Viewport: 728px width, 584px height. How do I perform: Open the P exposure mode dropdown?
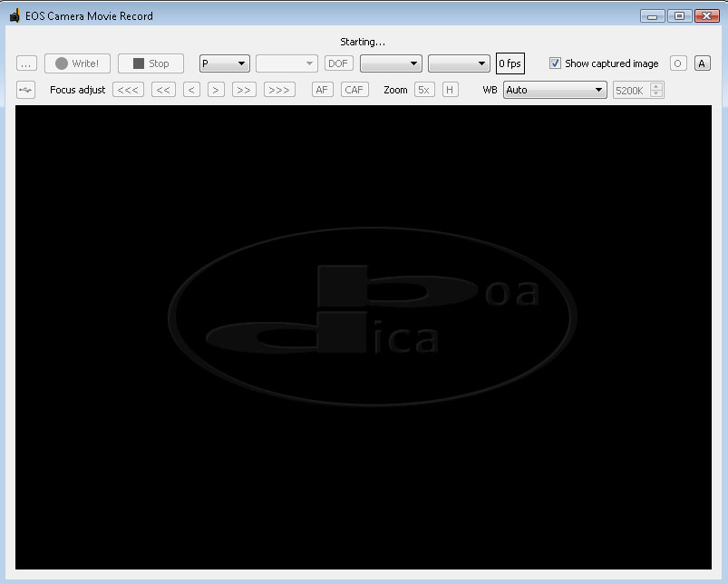225,63
